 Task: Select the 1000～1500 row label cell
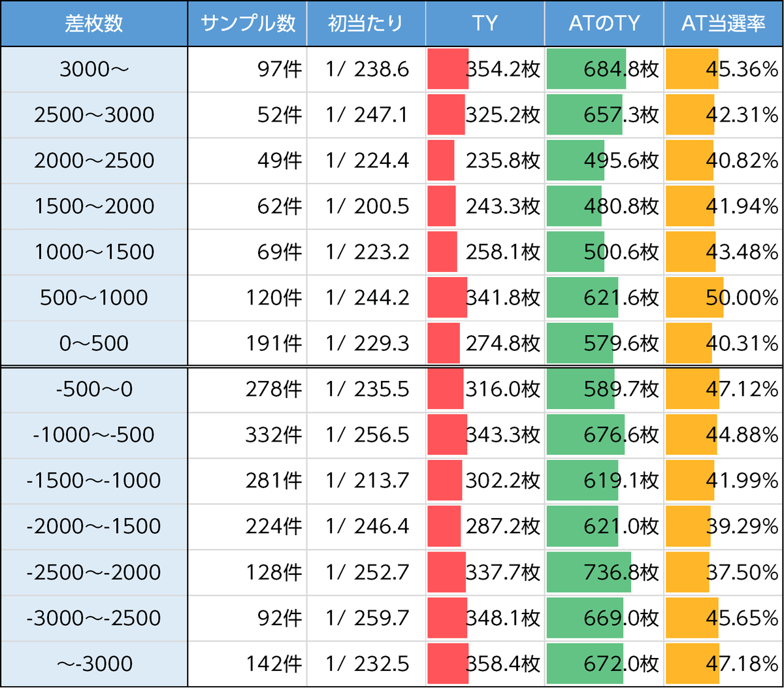click(x=94, y=252)
